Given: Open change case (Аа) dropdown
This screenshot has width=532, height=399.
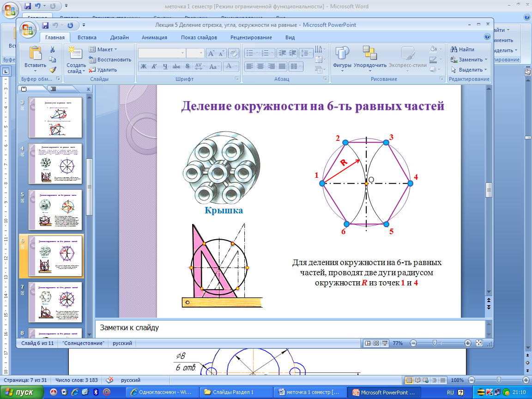Looking at the screenshot, I should [214, 66].
